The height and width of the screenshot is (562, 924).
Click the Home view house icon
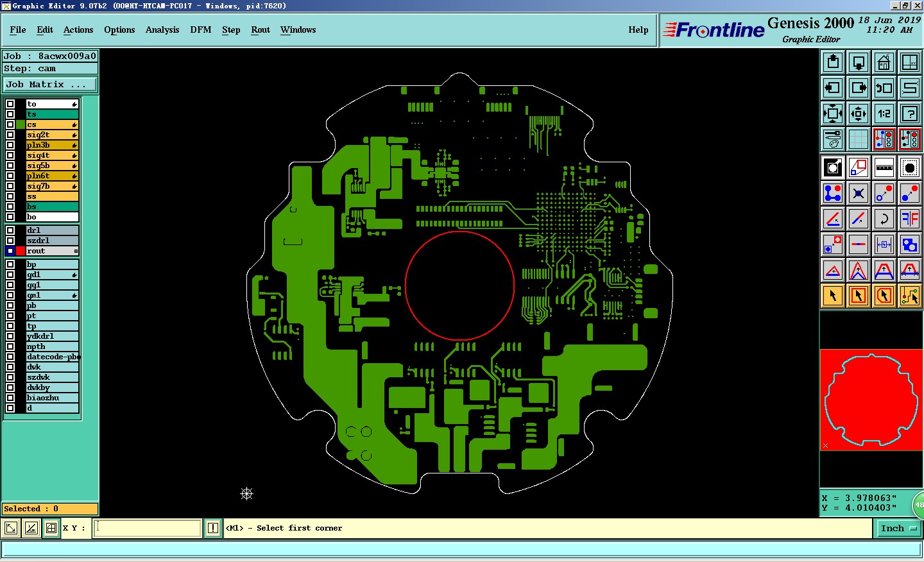pos(884,62)
